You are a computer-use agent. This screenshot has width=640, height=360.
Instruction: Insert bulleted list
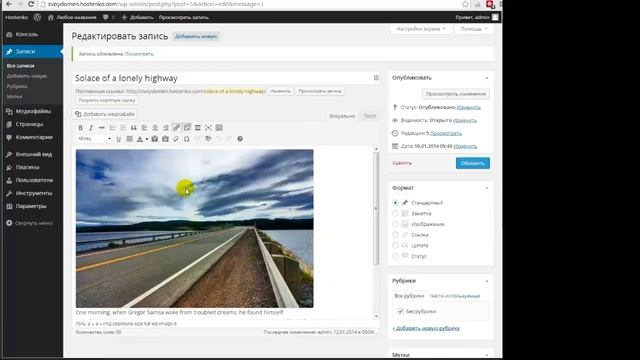[112, 128]
